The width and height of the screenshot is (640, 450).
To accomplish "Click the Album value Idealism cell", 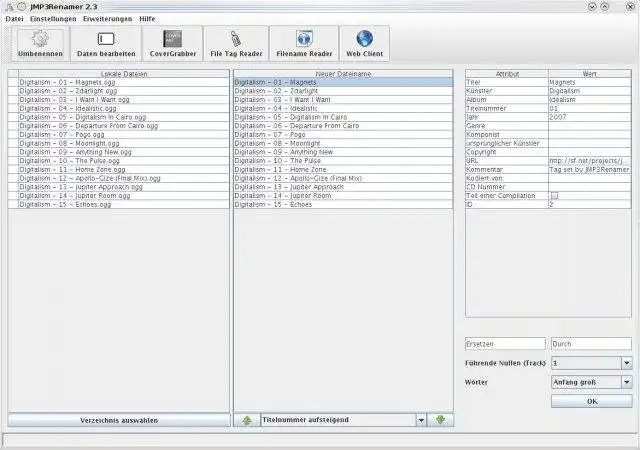I will [589, 100].
